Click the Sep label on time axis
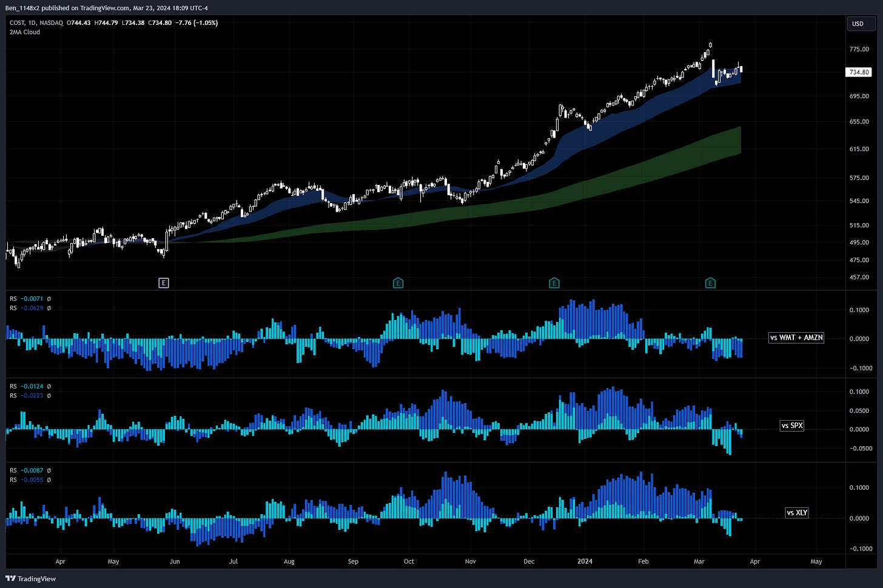Image resolution: width=883 pixels, height=588 pixels. pos(353,561)
